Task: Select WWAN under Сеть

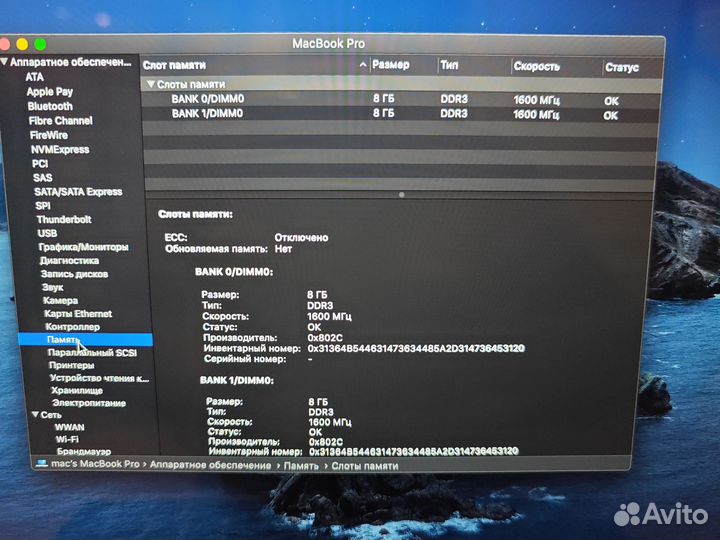Action: [x=69, y=427]
